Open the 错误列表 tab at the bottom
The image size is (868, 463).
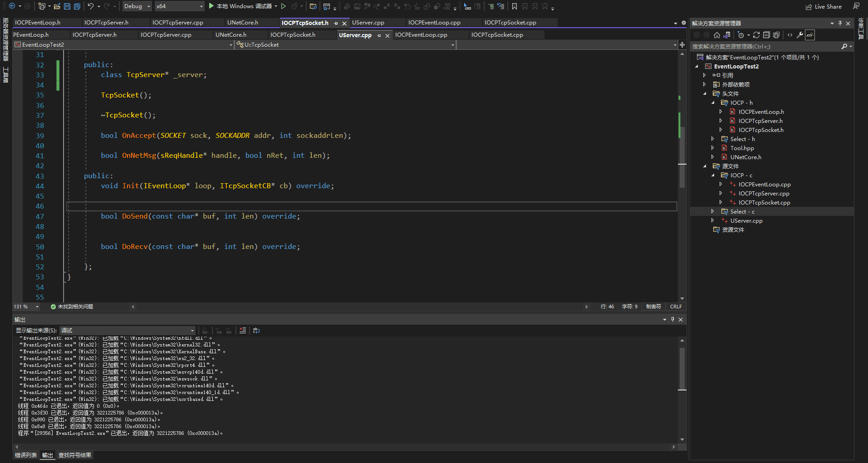[x=25, y=455]
